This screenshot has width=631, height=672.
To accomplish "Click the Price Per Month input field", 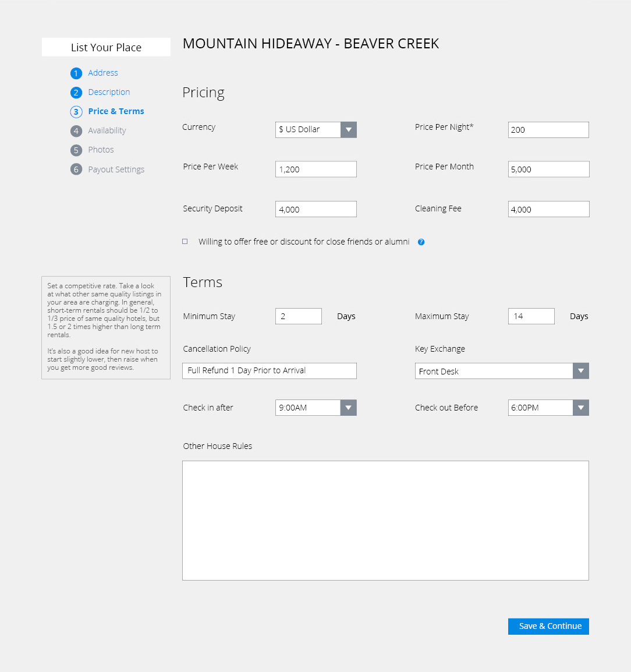I will coord(548,169).
